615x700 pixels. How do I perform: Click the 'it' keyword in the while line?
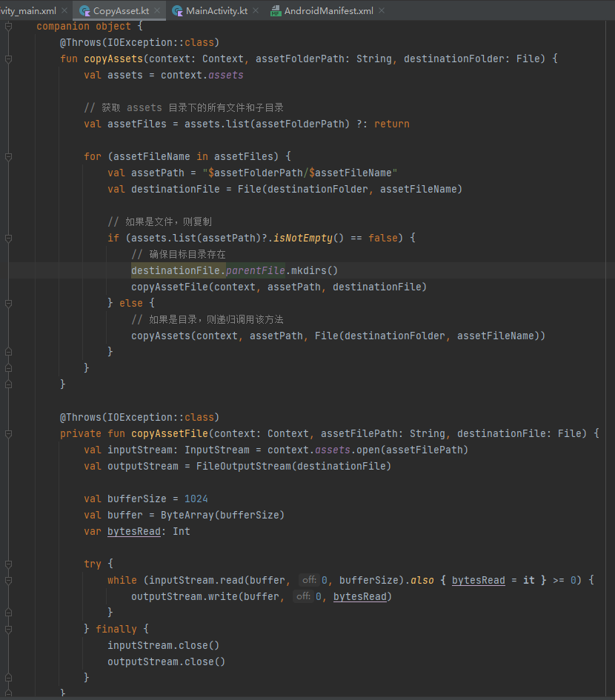tap(529, 580)
